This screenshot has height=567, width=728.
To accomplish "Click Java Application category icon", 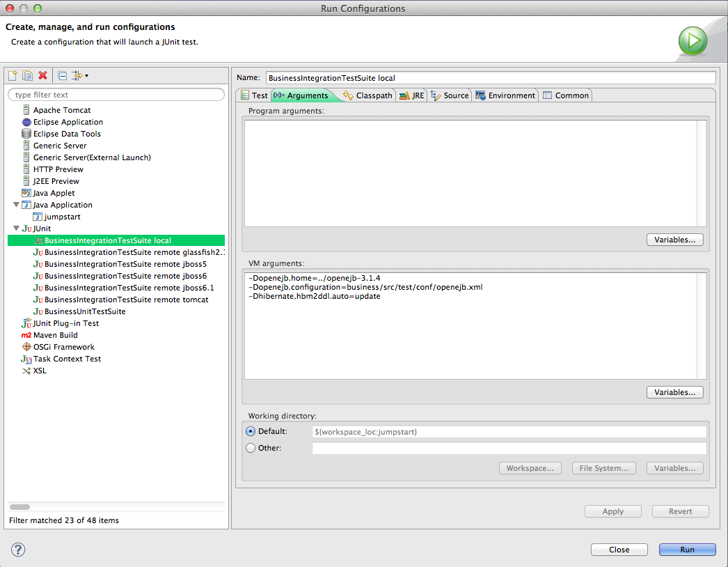I will 26,205.
